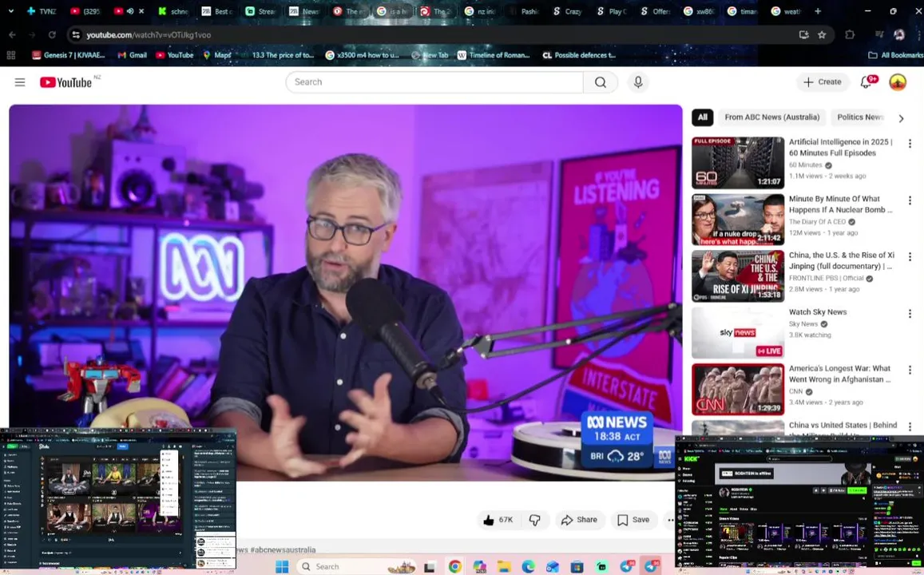Dislike the video with thumbs down
The image size is (924, 575).
534,520
